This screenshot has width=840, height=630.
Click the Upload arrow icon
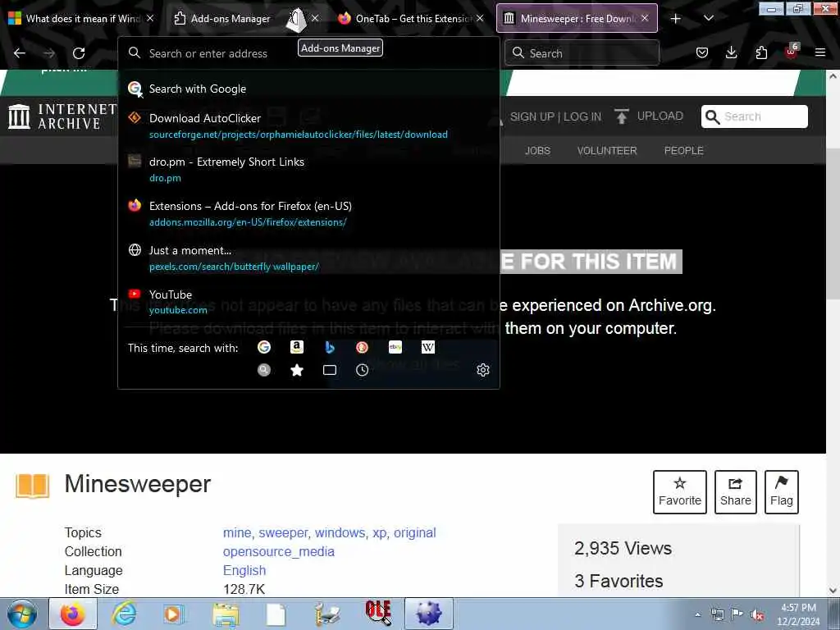(x=622, y=116)
